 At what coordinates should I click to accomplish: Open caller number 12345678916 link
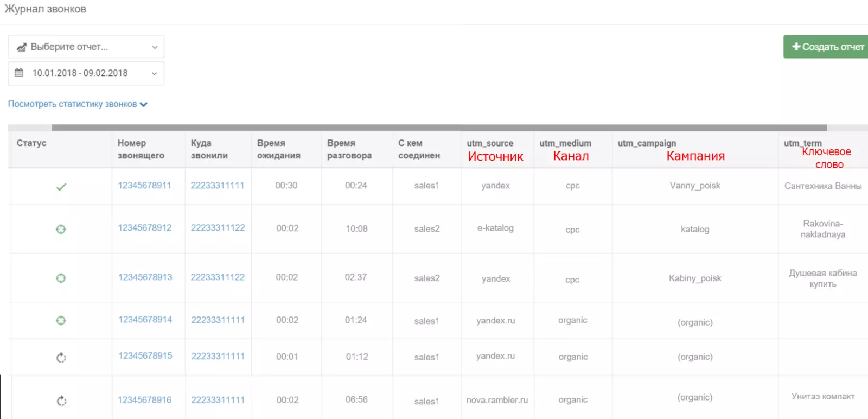[144, 400]
